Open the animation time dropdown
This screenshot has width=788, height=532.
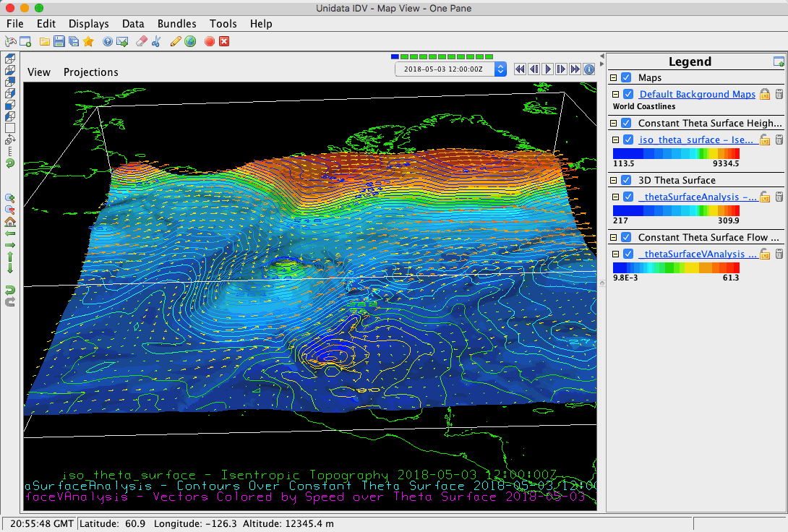coord(500,69)
